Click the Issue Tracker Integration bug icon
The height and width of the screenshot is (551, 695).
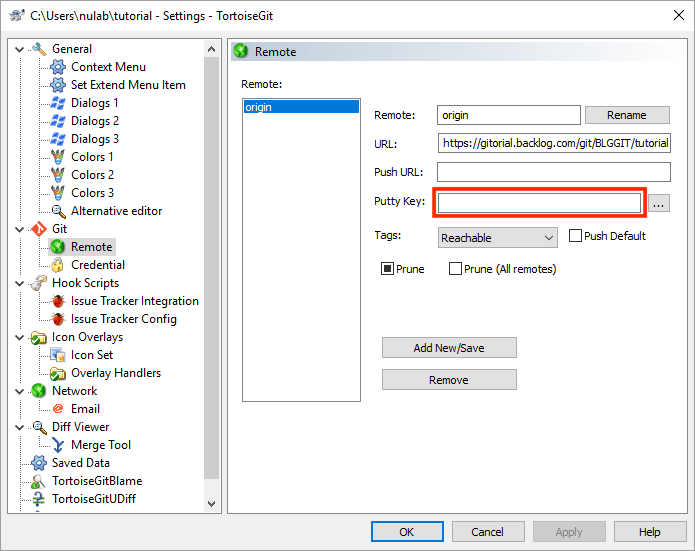coord(58,301)
